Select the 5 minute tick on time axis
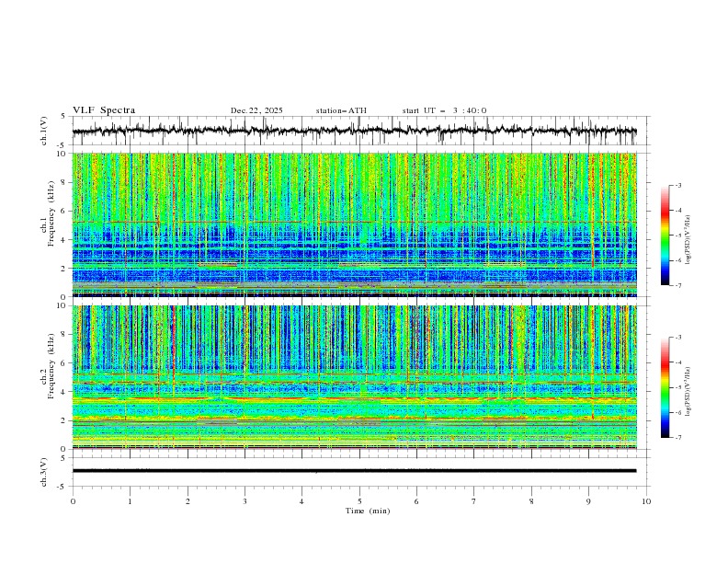 click(359, 501)
